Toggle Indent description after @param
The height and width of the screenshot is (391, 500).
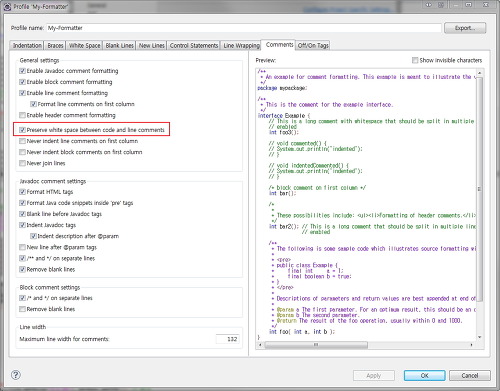(x=33, y=236)
